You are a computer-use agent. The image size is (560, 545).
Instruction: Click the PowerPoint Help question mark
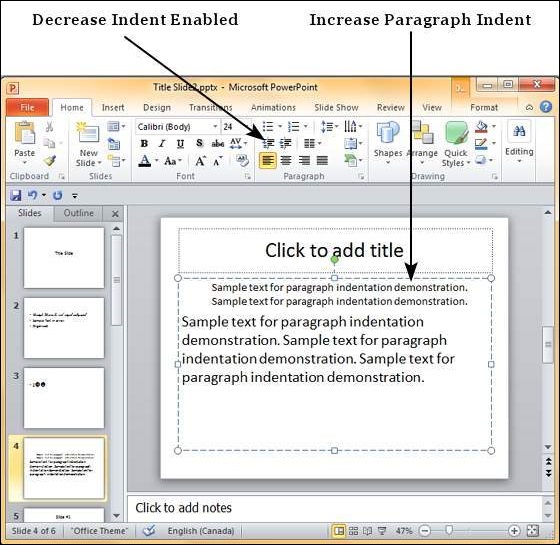546,106
